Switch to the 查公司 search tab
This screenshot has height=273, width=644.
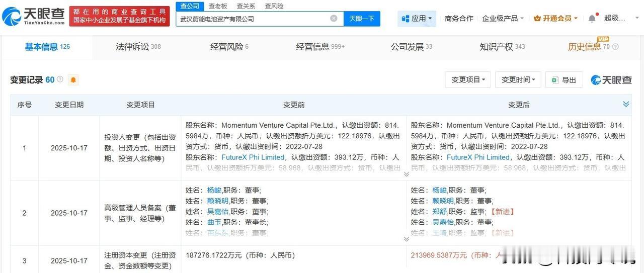pyautogui.click(x=190, y=6)
